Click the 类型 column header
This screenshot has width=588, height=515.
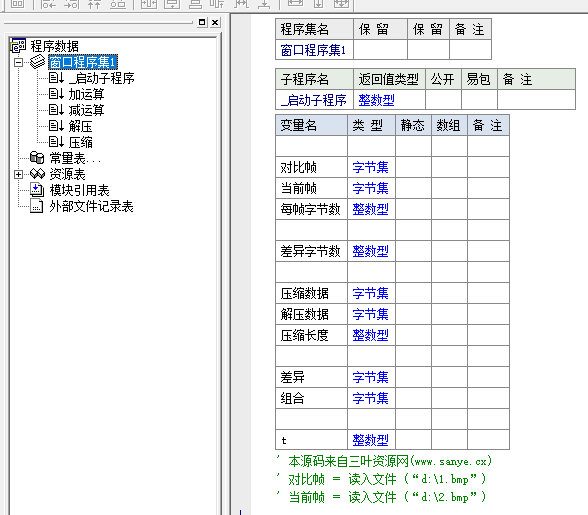pos(371,125)
